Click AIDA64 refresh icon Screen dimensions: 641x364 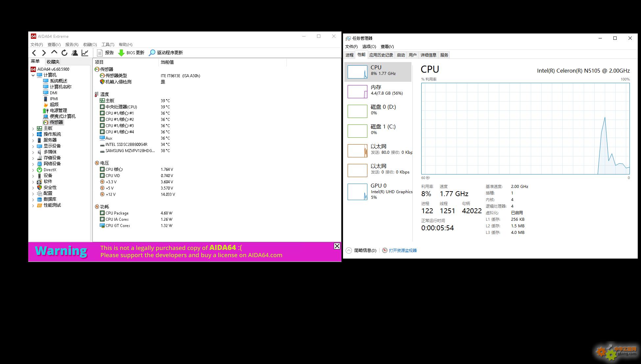(x=64, y=53)
